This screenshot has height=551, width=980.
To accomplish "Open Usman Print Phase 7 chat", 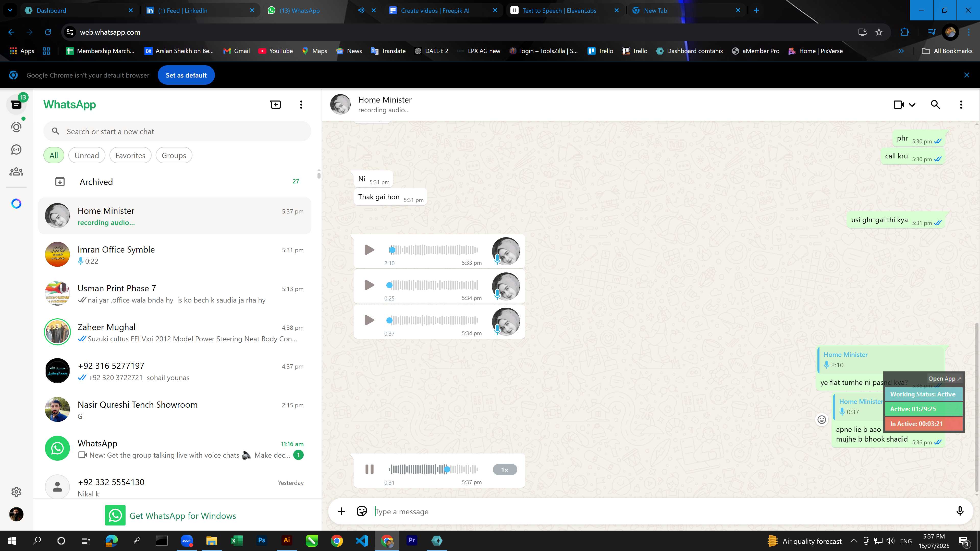I will point(175,294).
